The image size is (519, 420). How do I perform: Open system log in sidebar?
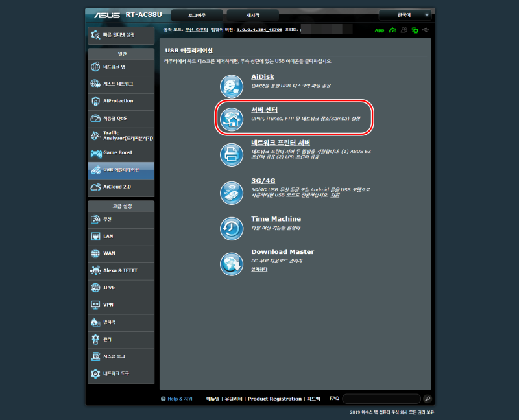[x=121, y=356]
